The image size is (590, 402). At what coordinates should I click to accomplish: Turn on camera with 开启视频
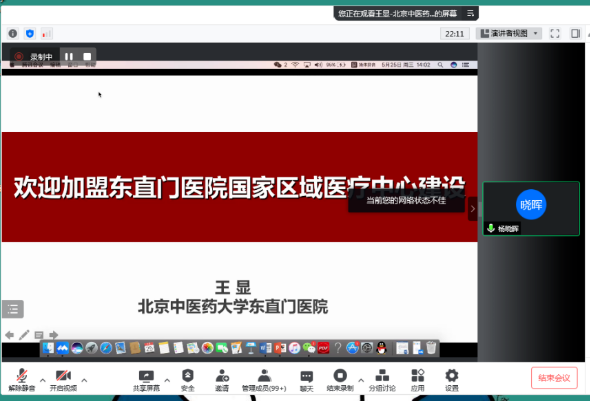coord(63,380)
